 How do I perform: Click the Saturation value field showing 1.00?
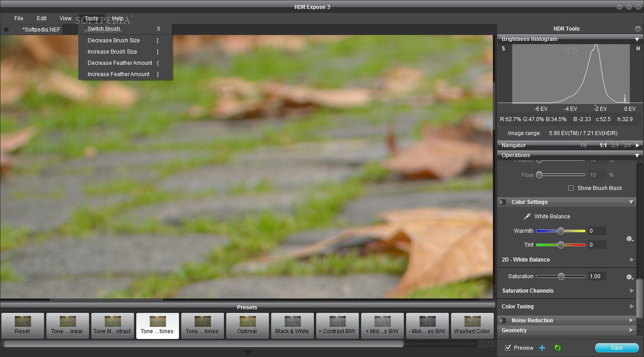pos(597,276)
